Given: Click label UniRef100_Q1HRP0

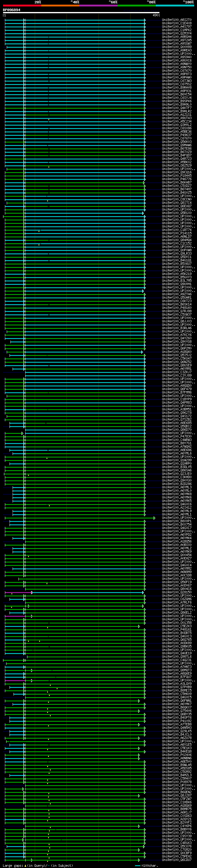Looking at the screenshot, I should pyautogui.click(x=177, y=463).
